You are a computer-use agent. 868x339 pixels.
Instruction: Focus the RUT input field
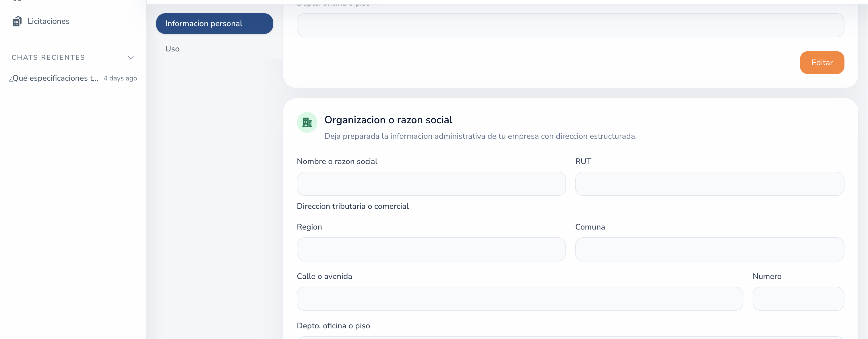click(709, 184)
